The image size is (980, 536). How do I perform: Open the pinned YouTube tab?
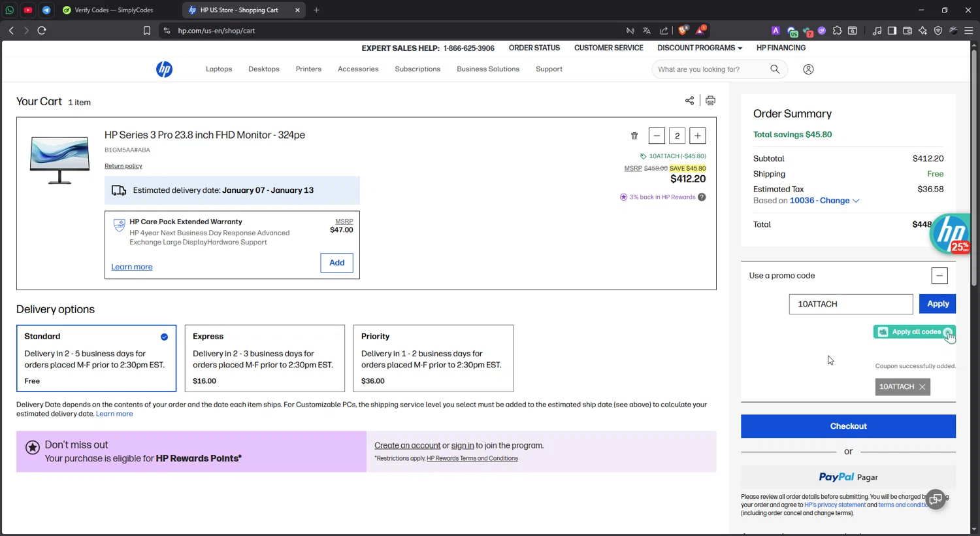click(28, 10)
